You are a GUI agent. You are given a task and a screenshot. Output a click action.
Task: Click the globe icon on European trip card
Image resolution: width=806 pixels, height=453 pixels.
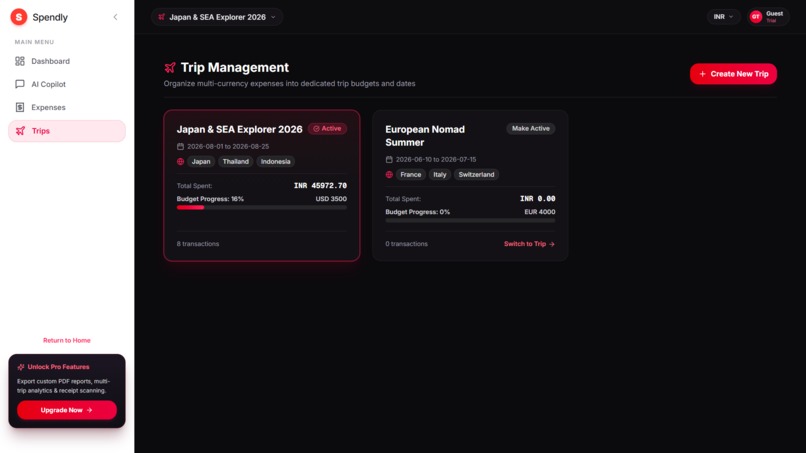(389, 175)
